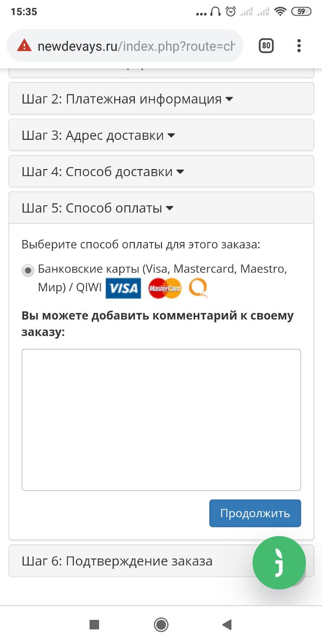Image resolution: width=322 pixels, height=644 pixels.
Task: Open the green chat widget bubble
Action: (279, 562)
